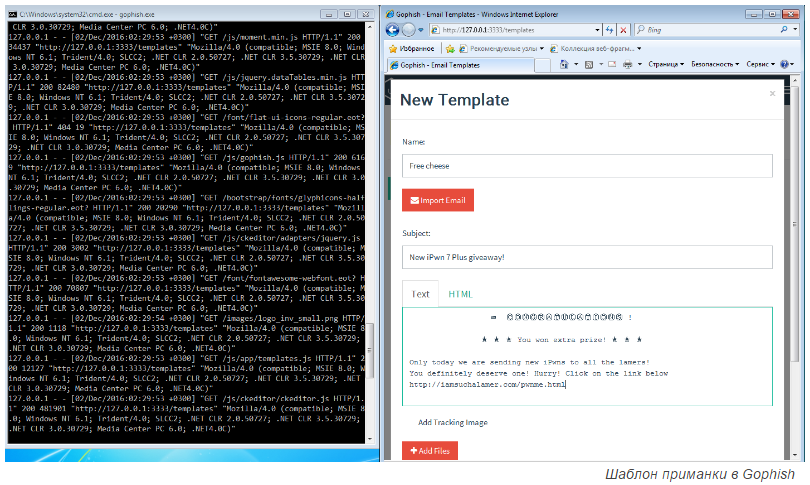Open the Страница menu

tap(666, 65)
